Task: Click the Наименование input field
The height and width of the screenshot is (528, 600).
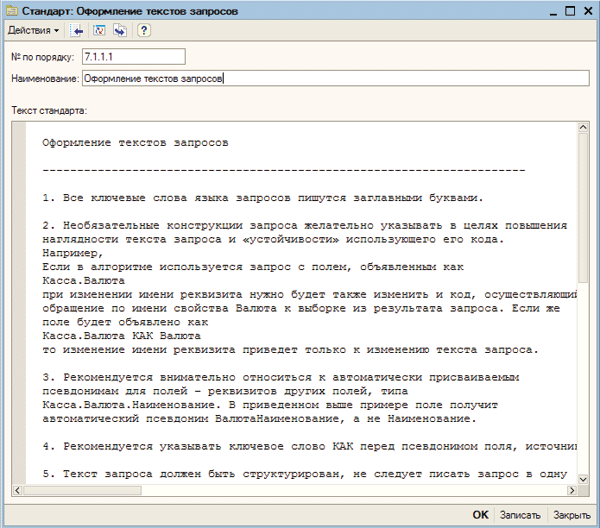Action: [x=336, y=78]
